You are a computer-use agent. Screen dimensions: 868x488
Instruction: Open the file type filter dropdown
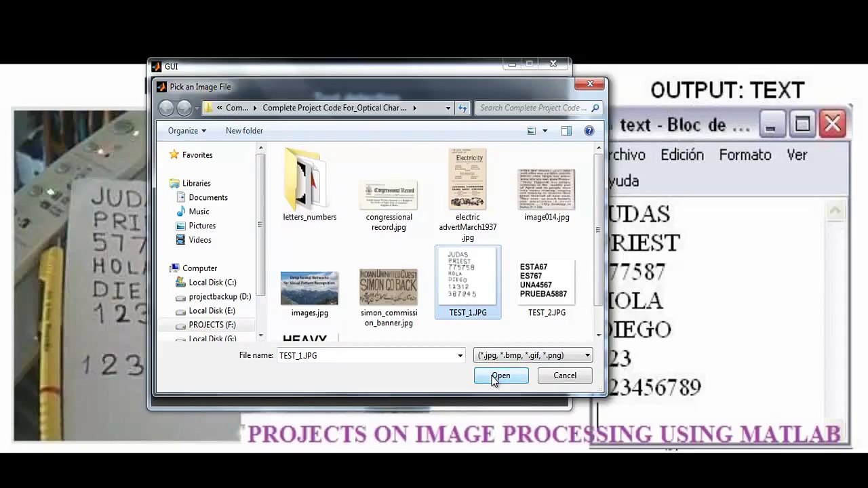(533, 356)
